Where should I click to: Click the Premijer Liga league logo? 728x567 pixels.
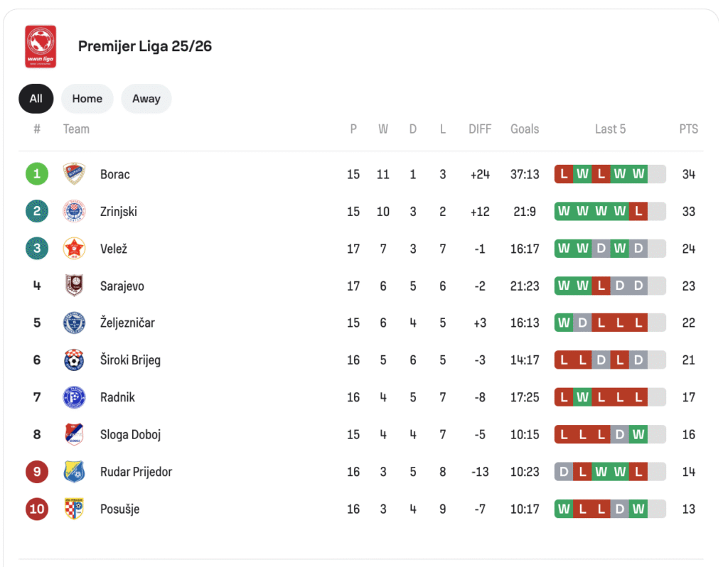[41, 47]
